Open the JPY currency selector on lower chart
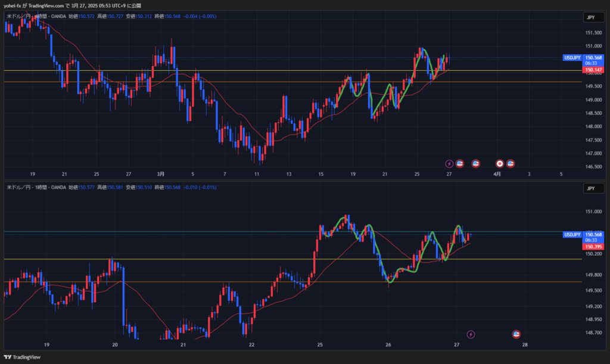Viewport: 610px width, 364px height. point(592,189)
